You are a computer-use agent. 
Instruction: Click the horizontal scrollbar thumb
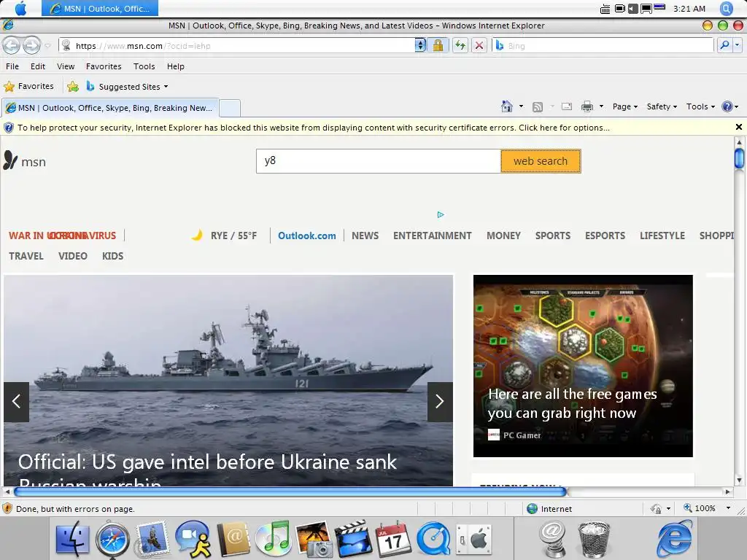(x=290, y=491)
